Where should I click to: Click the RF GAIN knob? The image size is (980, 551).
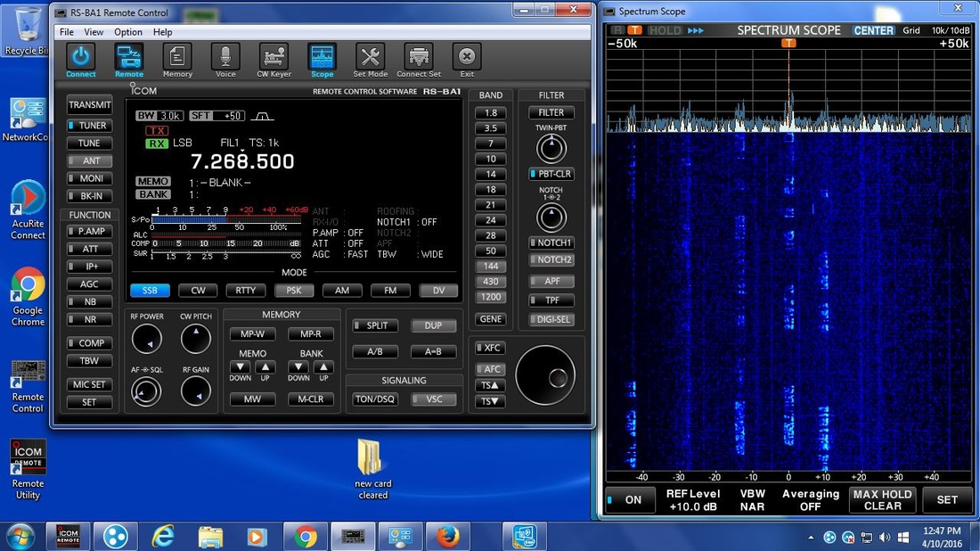click(x=196, y=391)
